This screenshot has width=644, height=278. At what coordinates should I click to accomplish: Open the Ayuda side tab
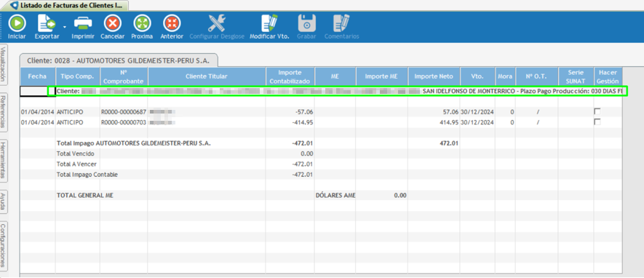(x=4, y=202)
